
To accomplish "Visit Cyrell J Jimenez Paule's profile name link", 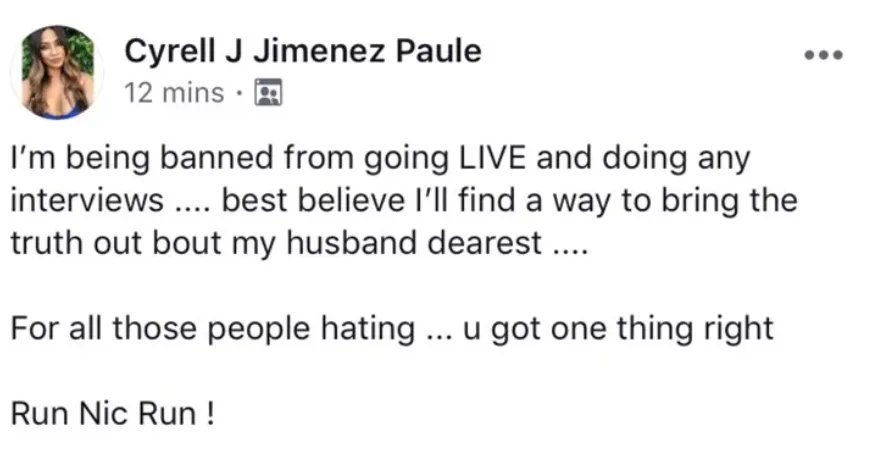I will point(303,51).
